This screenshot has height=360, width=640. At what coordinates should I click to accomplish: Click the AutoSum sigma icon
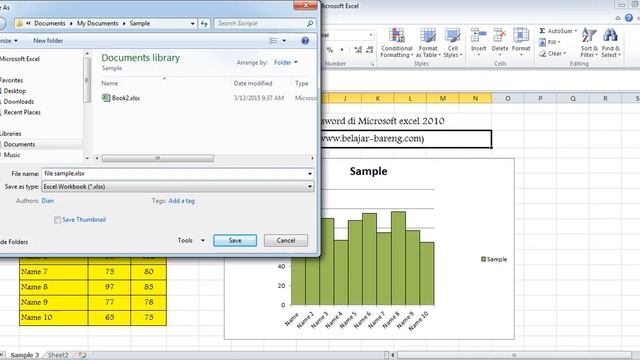click(542, 31)
